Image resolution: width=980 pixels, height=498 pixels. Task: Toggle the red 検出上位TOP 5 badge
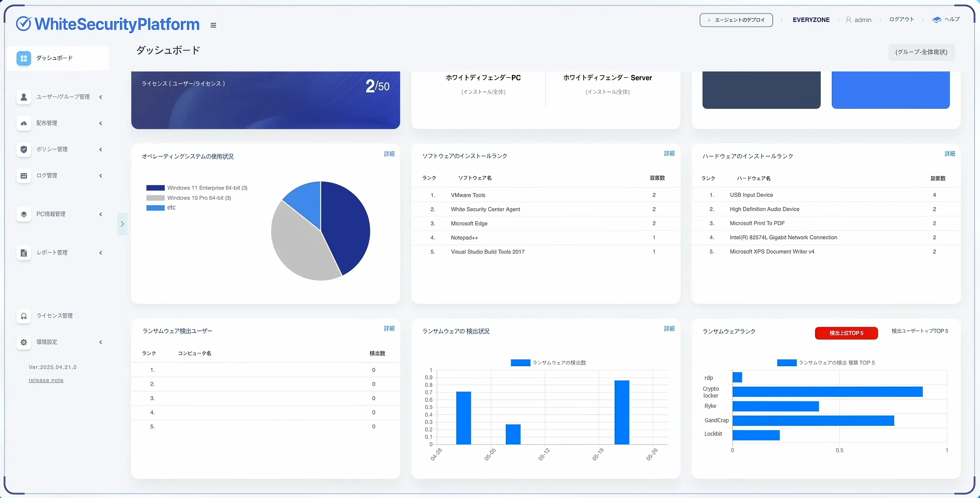coord(846,333)
